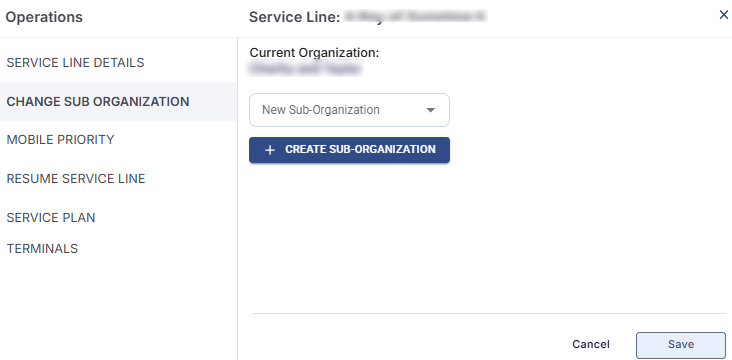This screenshot has height=360, width=732.
Task: Close the Service Line dialog with X
Action: [x=724, y=15]
